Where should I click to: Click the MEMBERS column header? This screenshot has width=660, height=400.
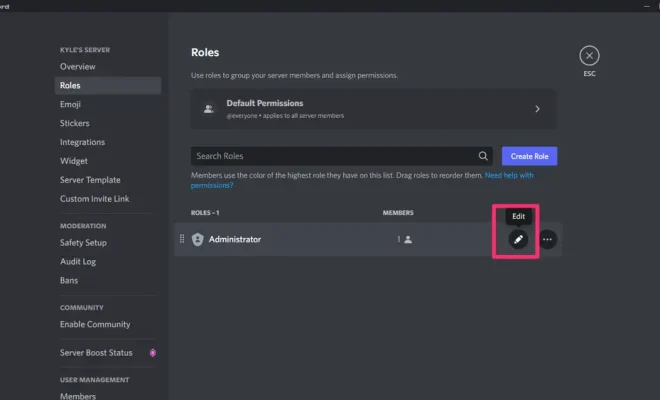click(398, 213)
